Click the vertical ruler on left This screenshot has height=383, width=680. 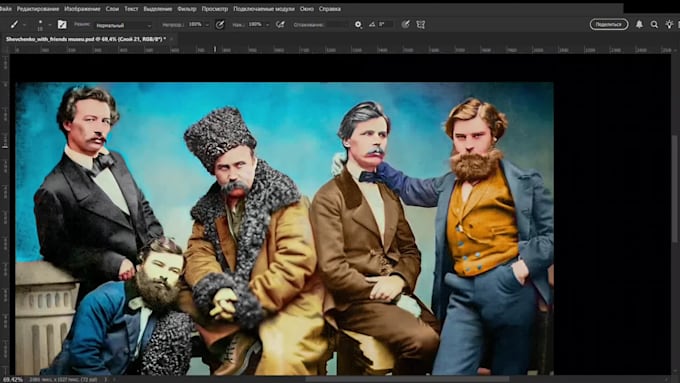(x=5, y=215)
